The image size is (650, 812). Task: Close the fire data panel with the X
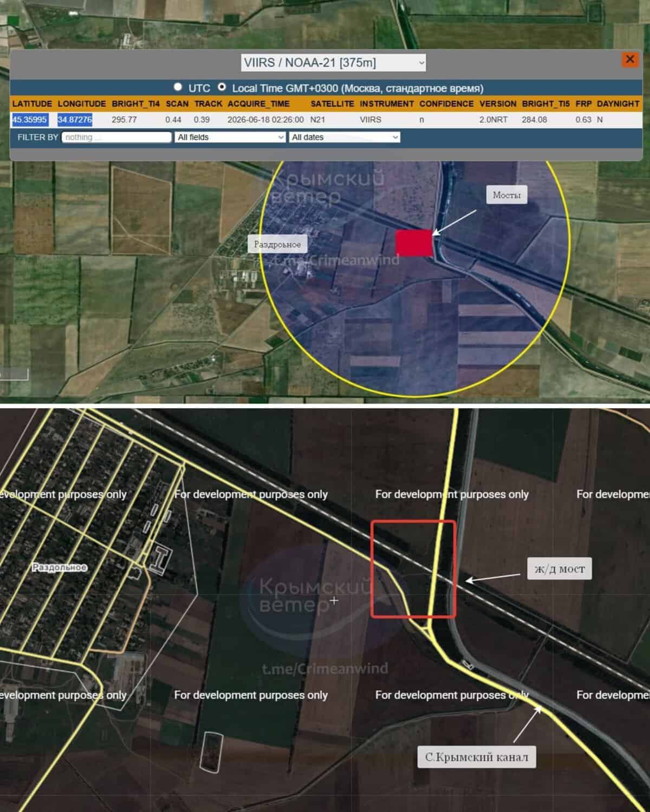tap(629, 59)
